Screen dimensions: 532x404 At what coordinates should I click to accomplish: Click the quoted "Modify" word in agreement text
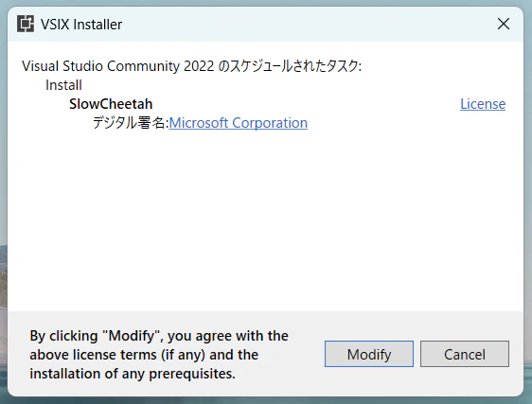tap(132, 336)
